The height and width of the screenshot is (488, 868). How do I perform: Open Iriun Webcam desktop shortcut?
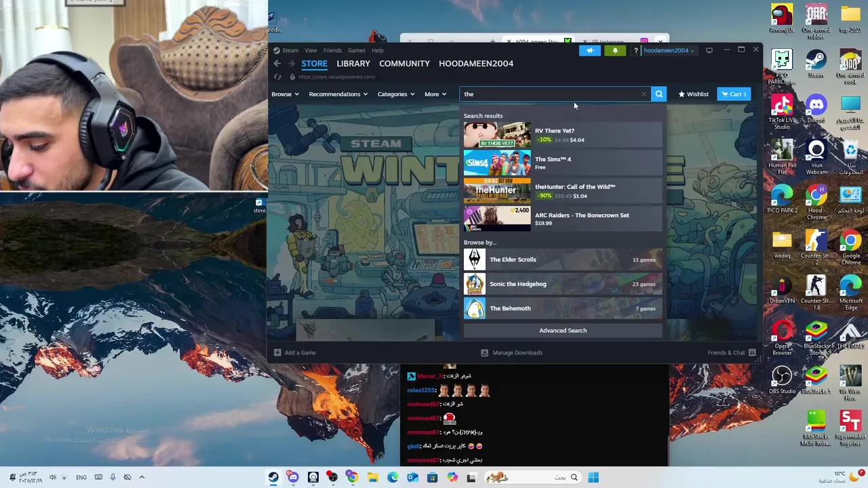click(816, 157)
